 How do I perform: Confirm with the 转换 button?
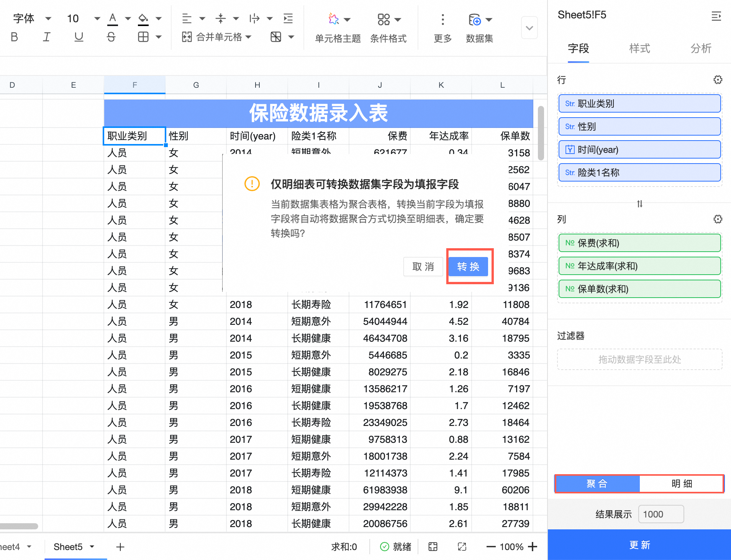pyautogui.click(x=468, y=267)
